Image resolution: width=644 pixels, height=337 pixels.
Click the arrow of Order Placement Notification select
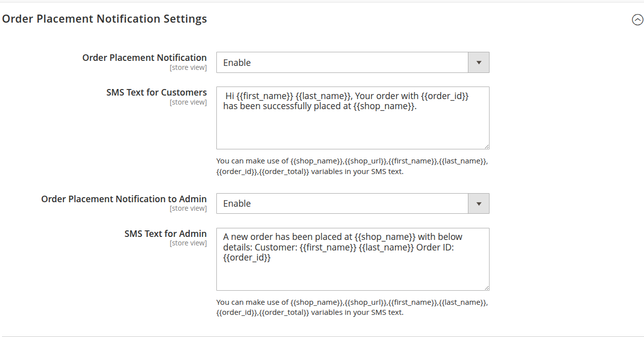click(x=479, y=63)
